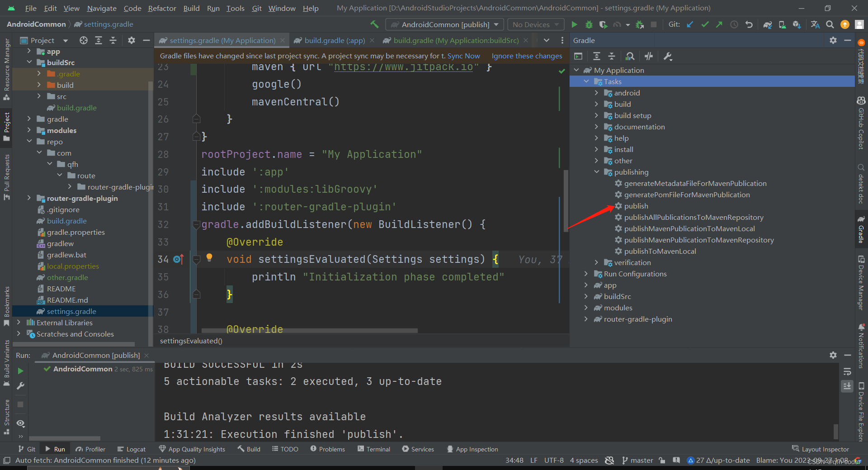Click rerun green play icon in Run panel
The width and height of the screenshot is (868, 470).
[20, 371]
